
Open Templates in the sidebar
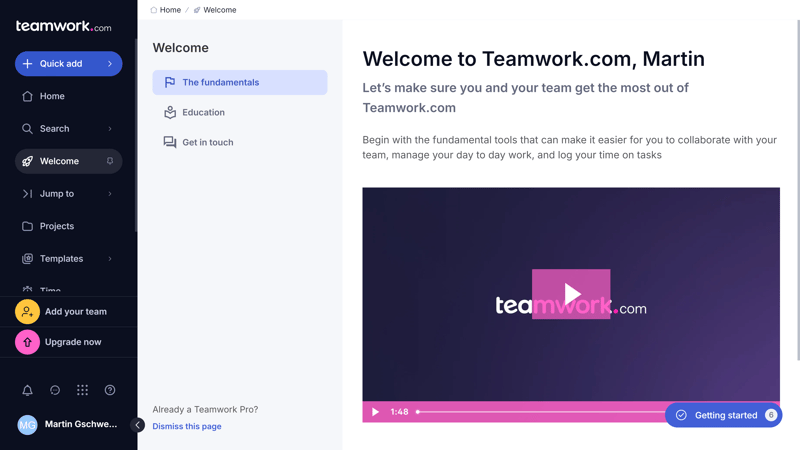click(x=68, y=259)
